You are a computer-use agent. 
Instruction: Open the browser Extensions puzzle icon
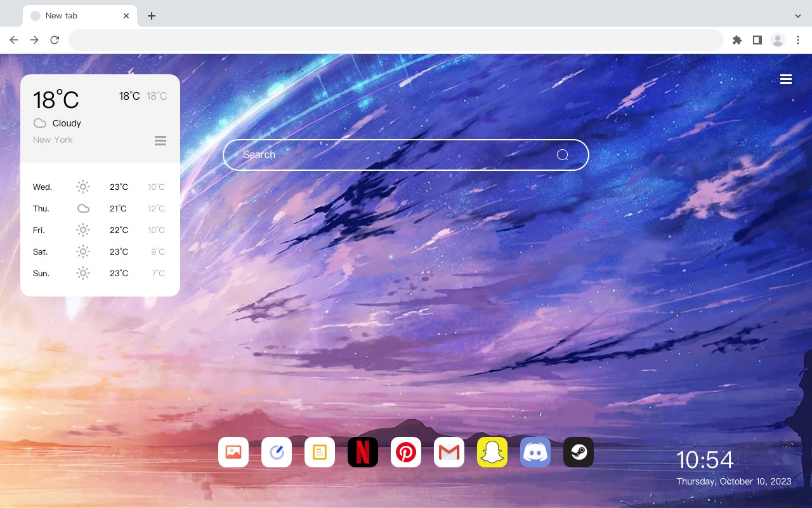pyautogui.click(x=737, y=40)
